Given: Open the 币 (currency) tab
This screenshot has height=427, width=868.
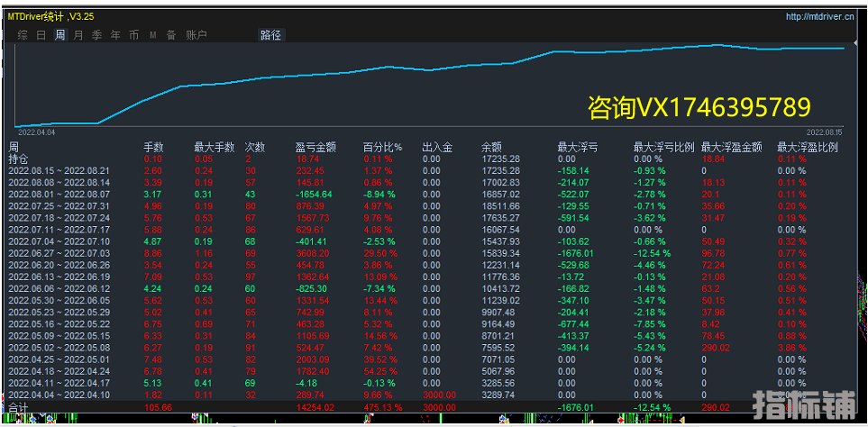Looking at the screenshot, I should 133,35.
